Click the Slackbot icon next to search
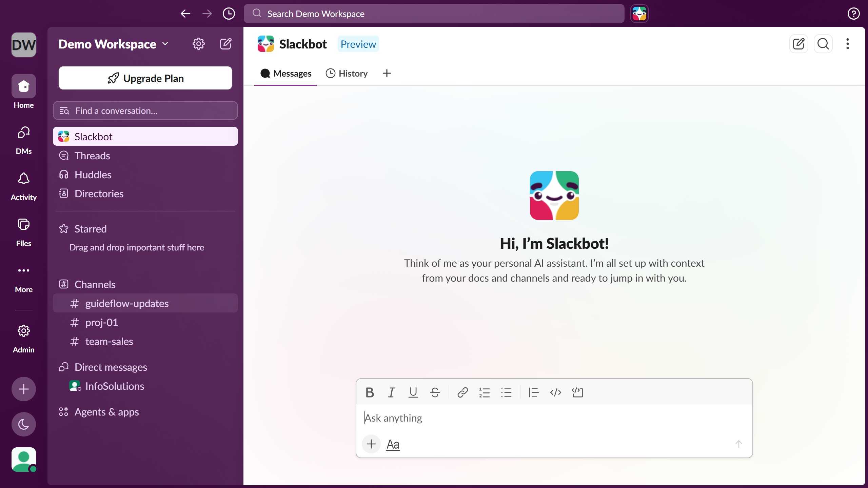Viewport: 868px width, 488px height. [x=639, y=14]
